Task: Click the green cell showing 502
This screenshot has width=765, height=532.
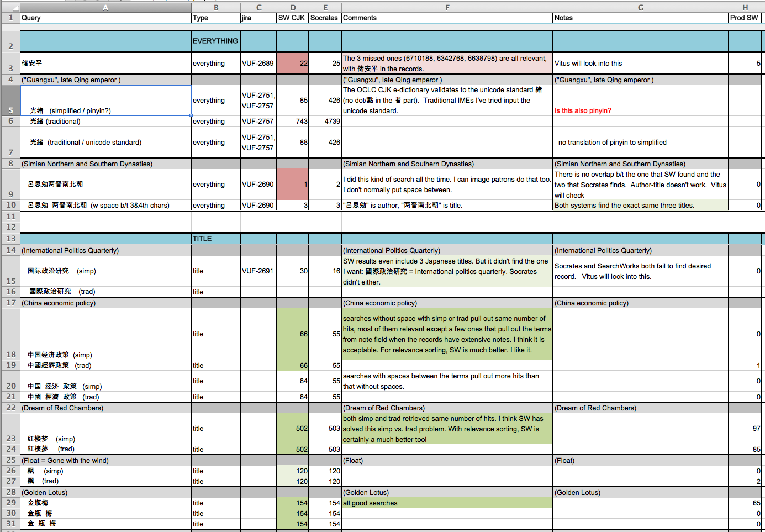Action: [x=292, y=428]
